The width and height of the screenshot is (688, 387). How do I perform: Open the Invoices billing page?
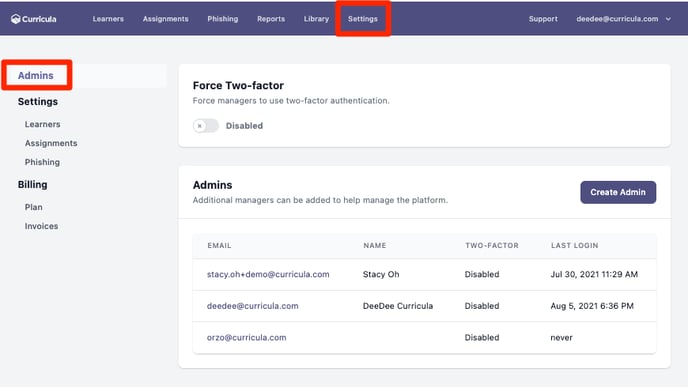41,226
